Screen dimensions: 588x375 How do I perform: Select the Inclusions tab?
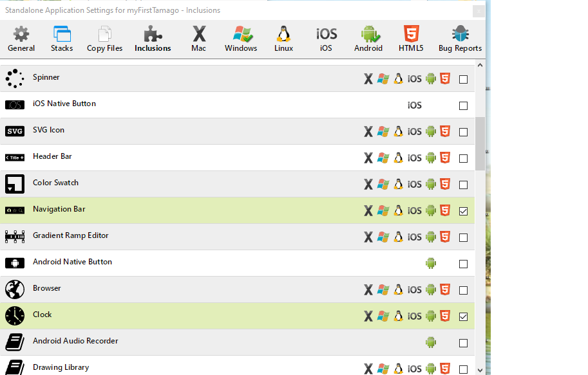pyautogui.click(x=153, y=39)
